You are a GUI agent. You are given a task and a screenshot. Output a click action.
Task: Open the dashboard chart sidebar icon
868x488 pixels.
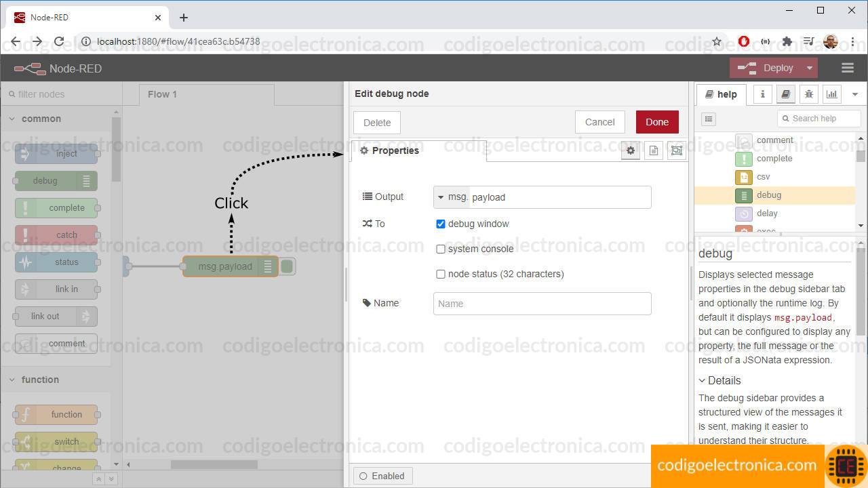coord(832,94)
